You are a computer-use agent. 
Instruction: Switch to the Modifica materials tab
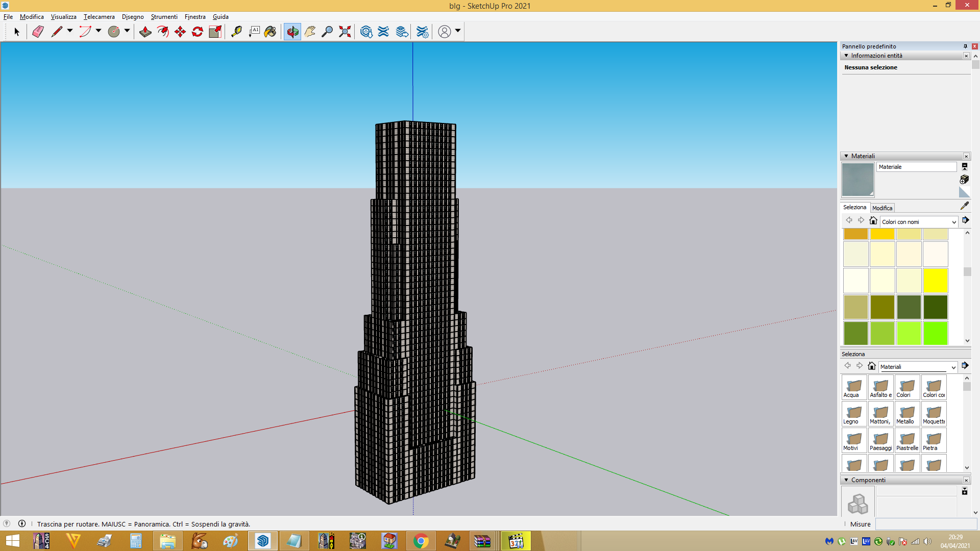tap(882, 208)
